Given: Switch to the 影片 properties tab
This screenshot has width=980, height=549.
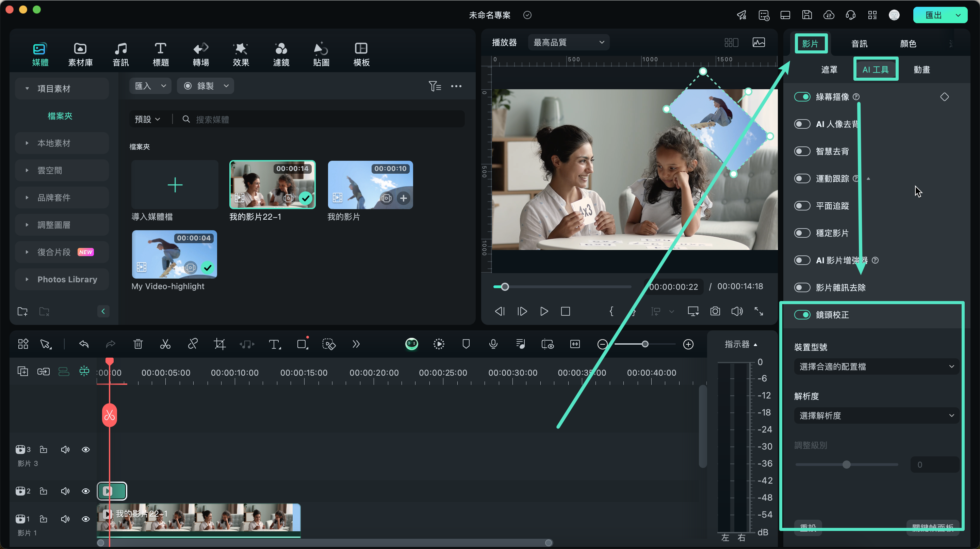Looking at the screenshot, I should pos(810,44).
